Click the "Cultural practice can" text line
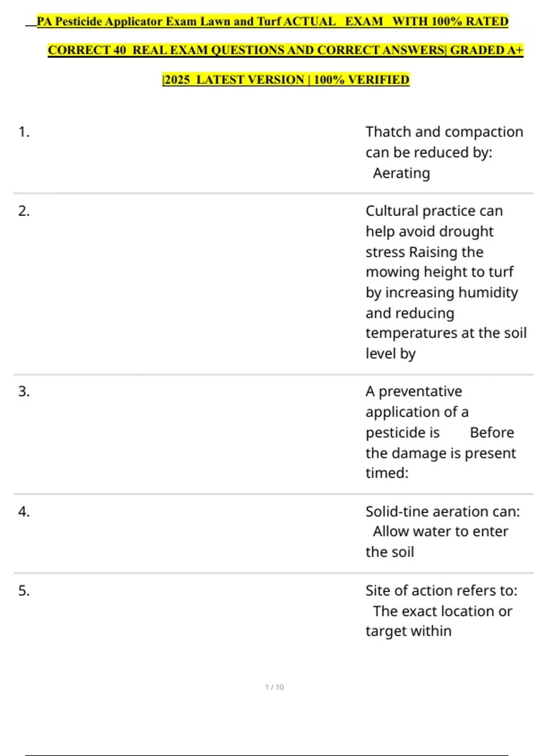The image size is (534, 756). coord(434,211)
